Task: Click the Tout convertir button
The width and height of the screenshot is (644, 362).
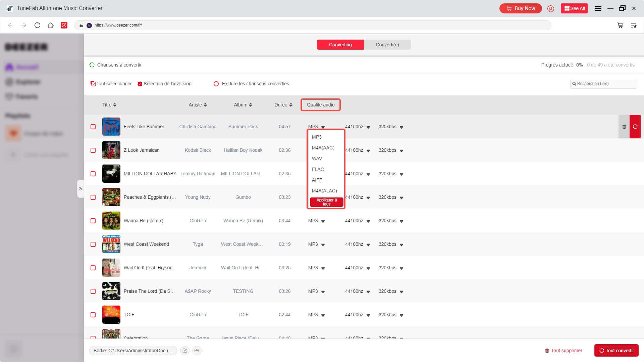Action: (616, 351)
